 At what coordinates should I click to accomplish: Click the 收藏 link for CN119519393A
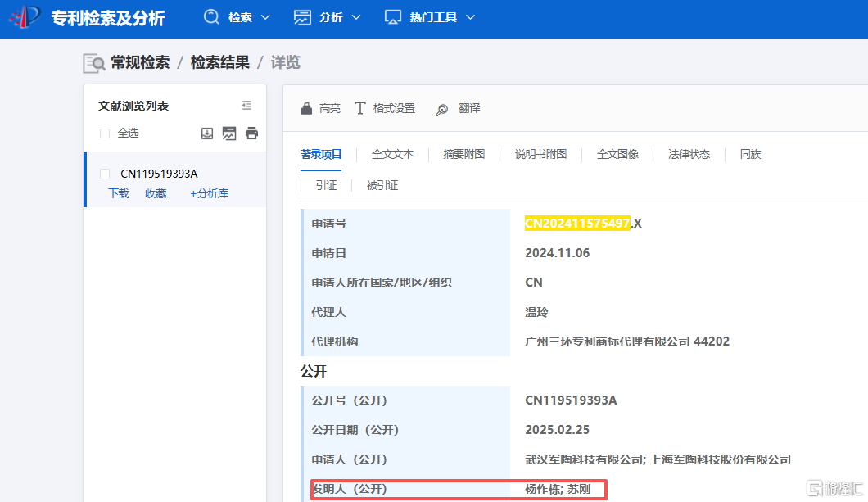tap(156, 193)
